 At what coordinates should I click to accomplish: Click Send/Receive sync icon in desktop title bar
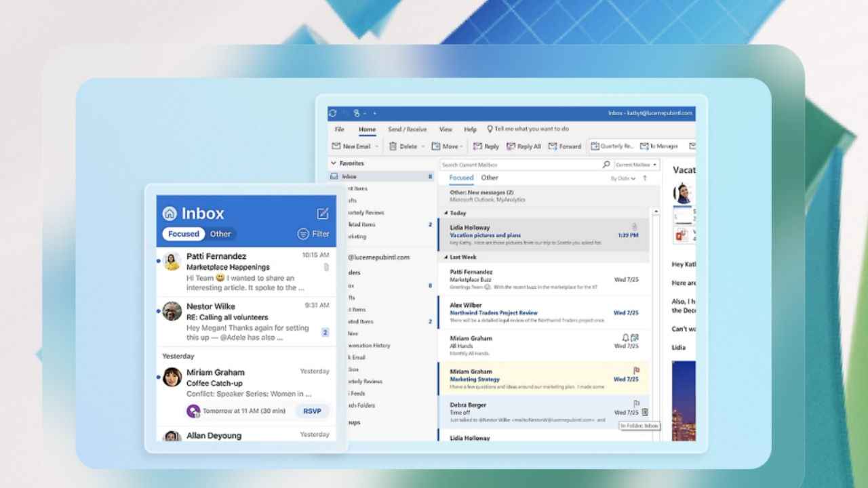coord(332,113)
